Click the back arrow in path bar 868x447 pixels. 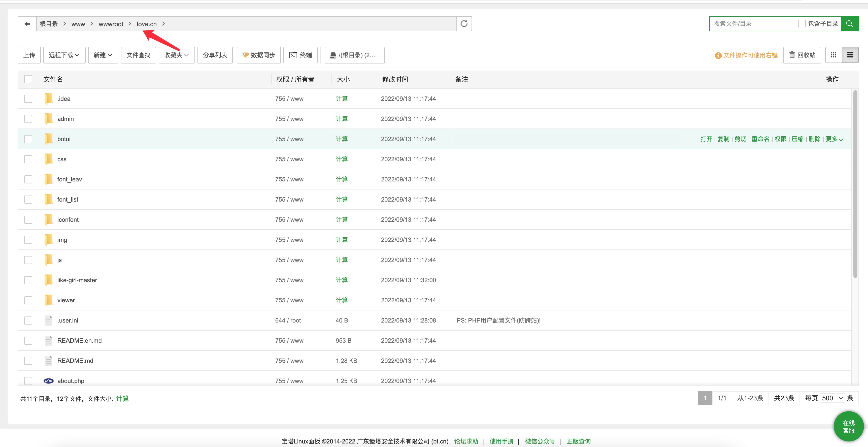[27, 24]
